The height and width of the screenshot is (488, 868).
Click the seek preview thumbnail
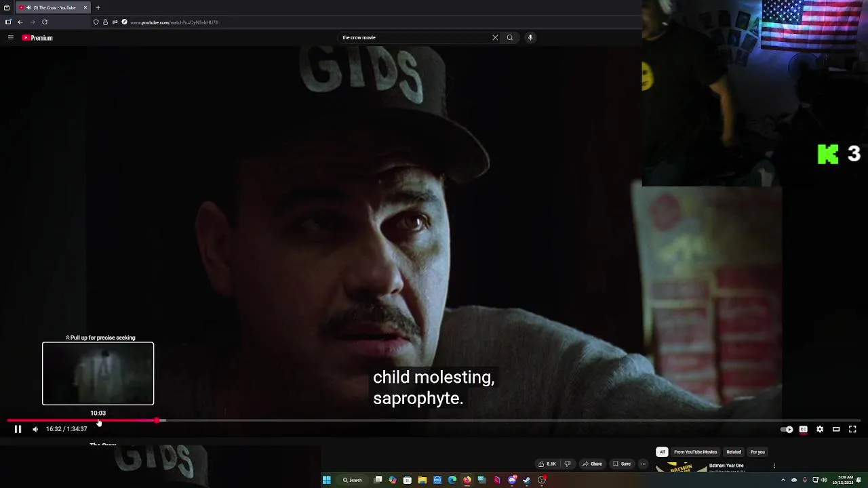click(98, 373)
